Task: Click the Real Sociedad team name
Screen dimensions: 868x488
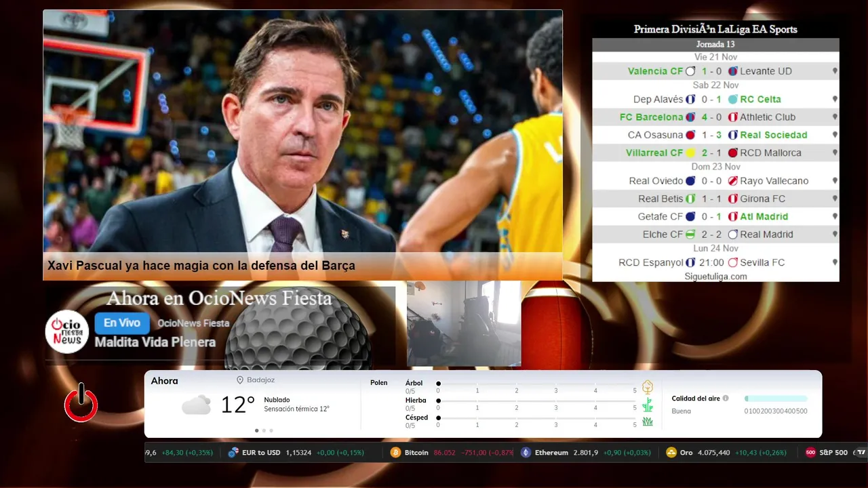Action: pos(774,135)
